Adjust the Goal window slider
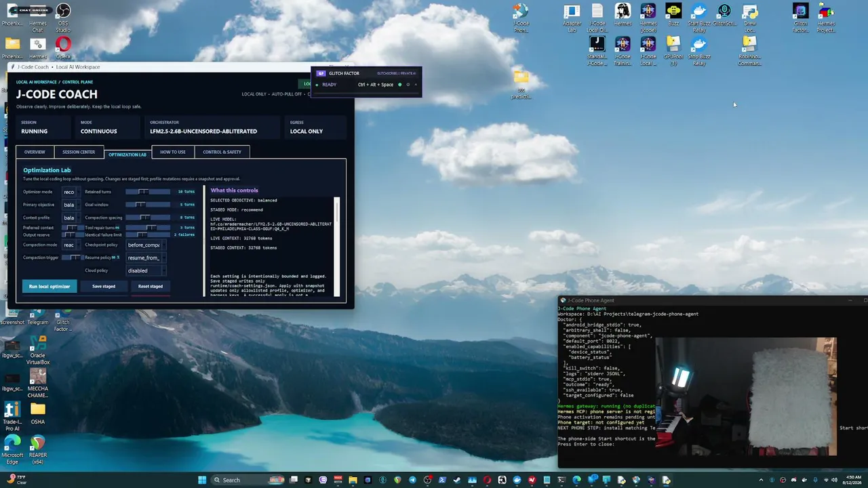The image size is (868, 488). pos(148,205)
